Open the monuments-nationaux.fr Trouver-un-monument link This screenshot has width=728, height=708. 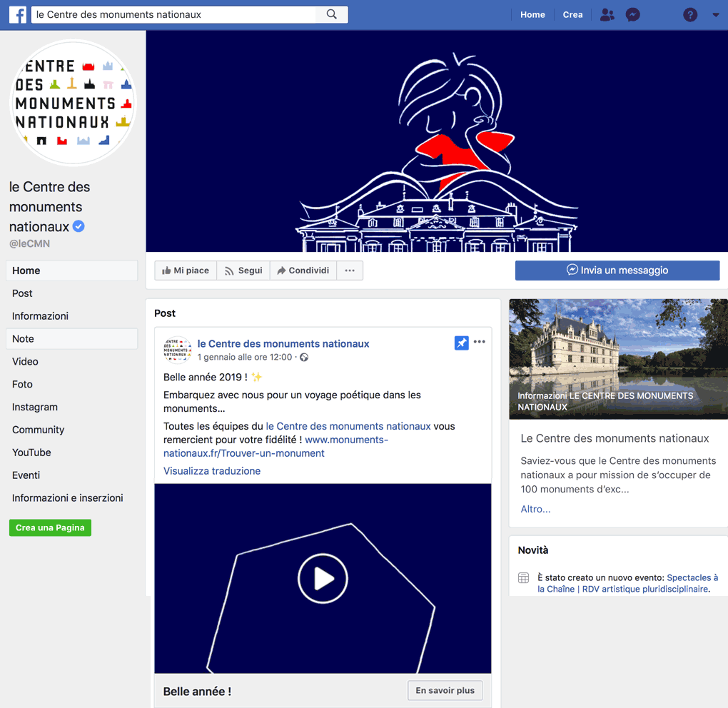pos(275,447)
